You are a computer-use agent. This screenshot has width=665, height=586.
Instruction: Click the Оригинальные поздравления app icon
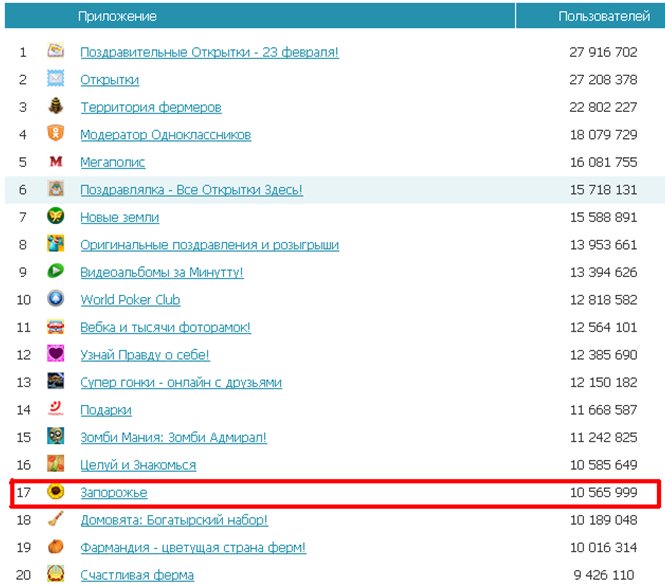(56, 244)
